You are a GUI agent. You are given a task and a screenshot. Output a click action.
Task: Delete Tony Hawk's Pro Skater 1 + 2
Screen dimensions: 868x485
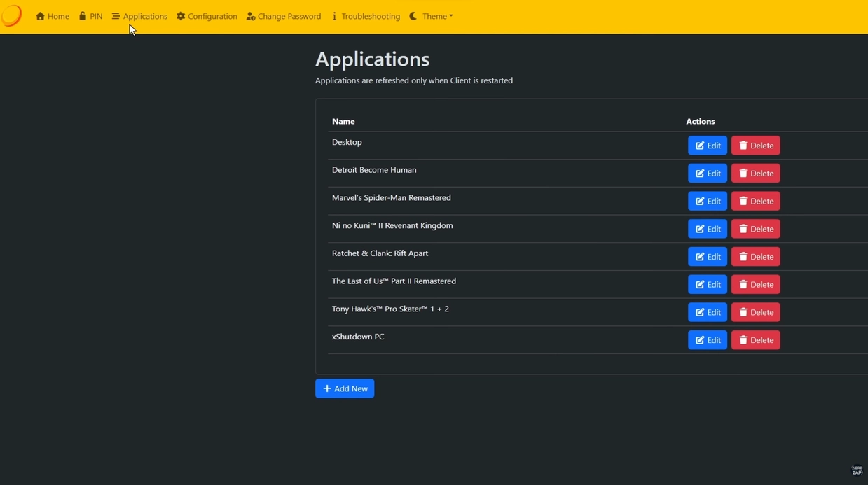(x=755, y=312)
